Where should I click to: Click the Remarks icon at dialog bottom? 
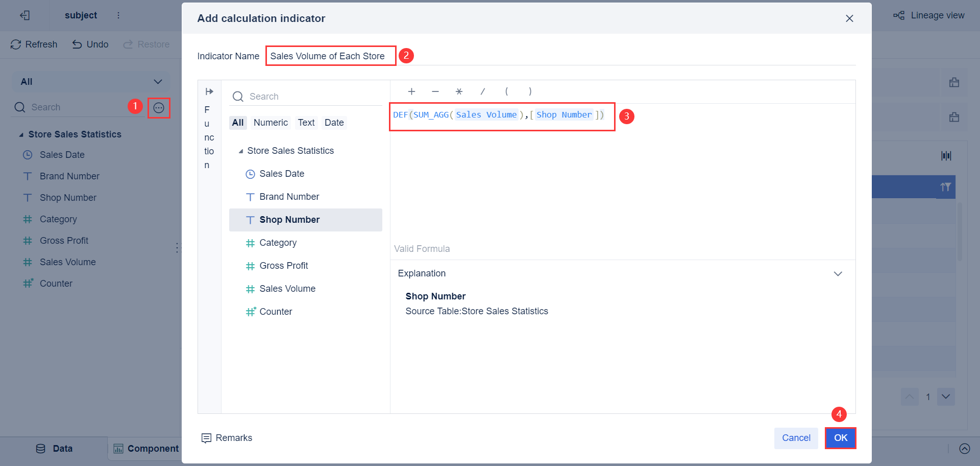click(x=206, y=438)
